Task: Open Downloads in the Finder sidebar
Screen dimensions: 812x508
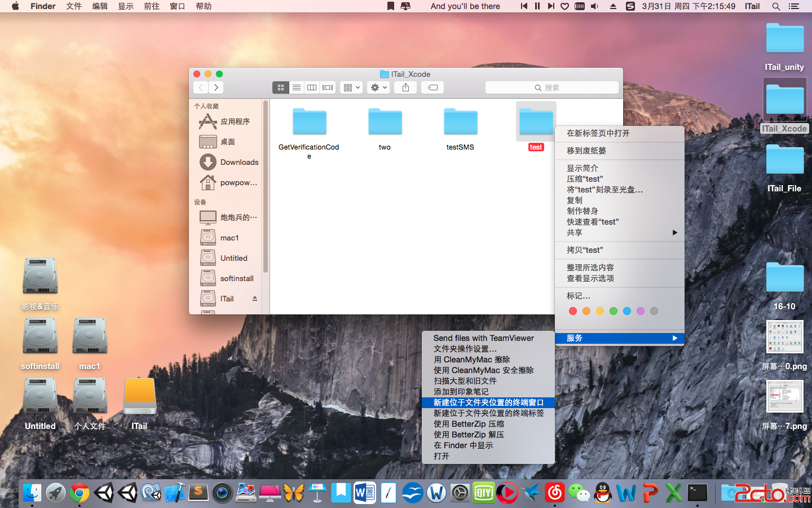Action: tap(239, 162)
